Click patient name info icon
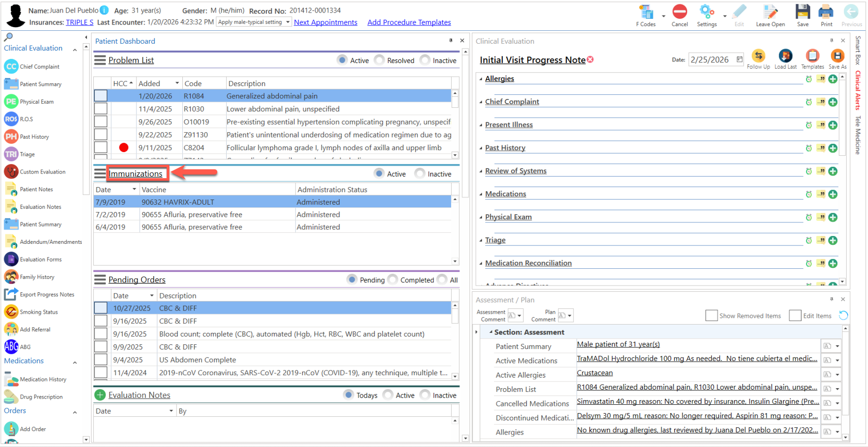The image size is (868, 447). (x=104, y=10)
